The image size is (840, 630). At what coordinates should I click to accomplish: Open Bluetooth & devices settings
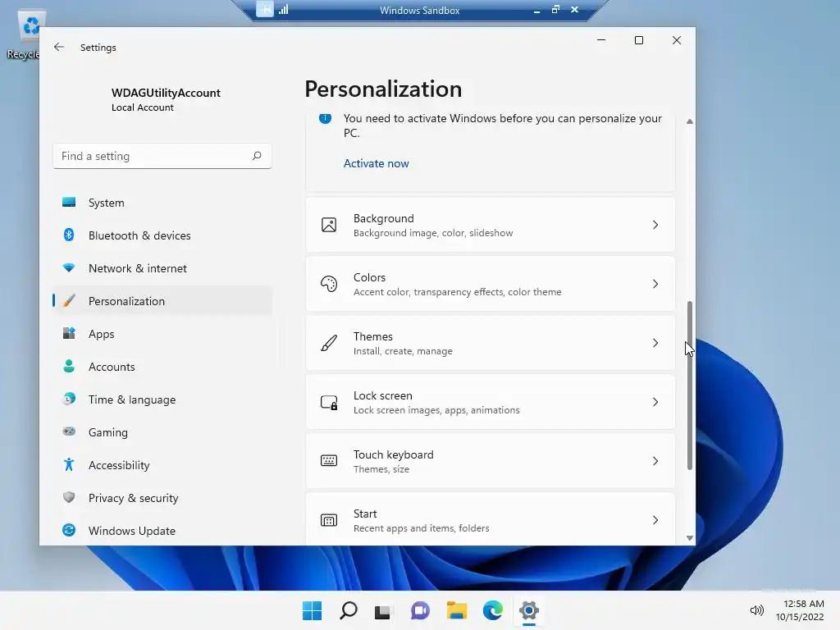162,235
